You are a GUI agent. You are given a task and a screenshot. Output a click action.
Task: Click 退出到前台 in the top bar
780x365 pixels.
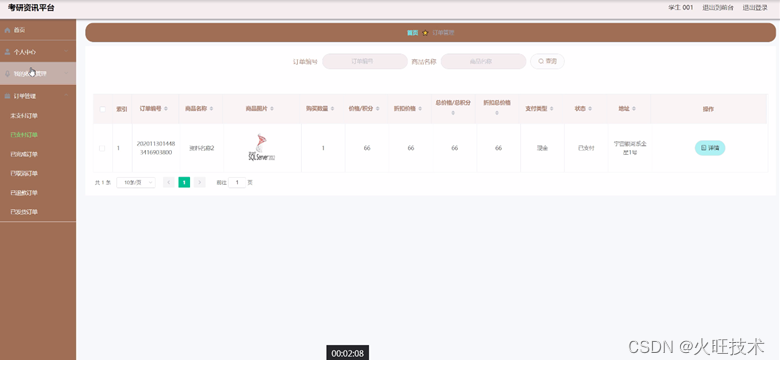(718, 8)
